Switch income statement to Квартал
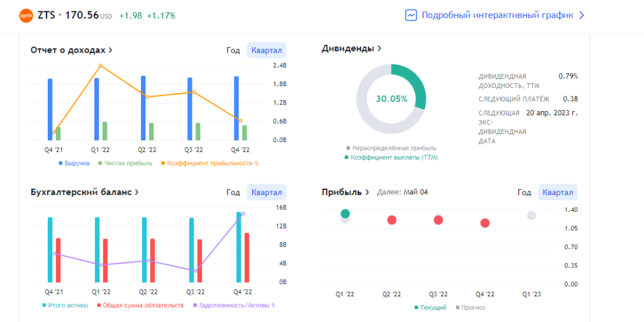 267,50
